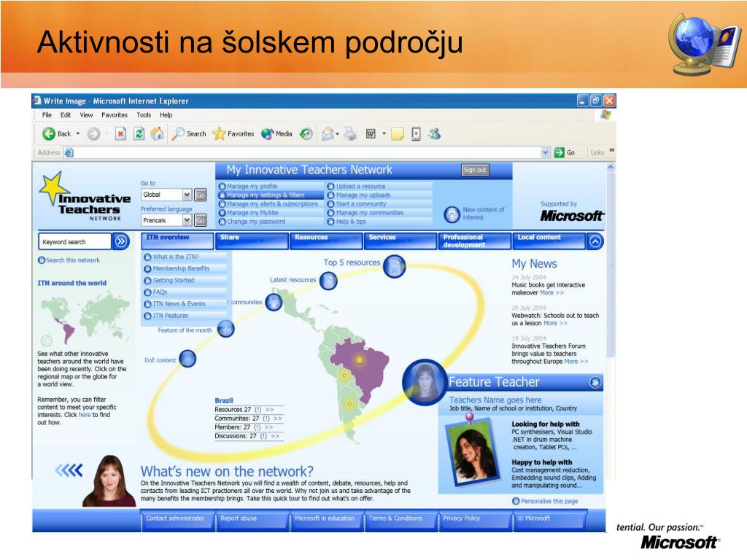This screenshot has height=560, width=747.
Task: Open the View menu
Action: point(86,114)
